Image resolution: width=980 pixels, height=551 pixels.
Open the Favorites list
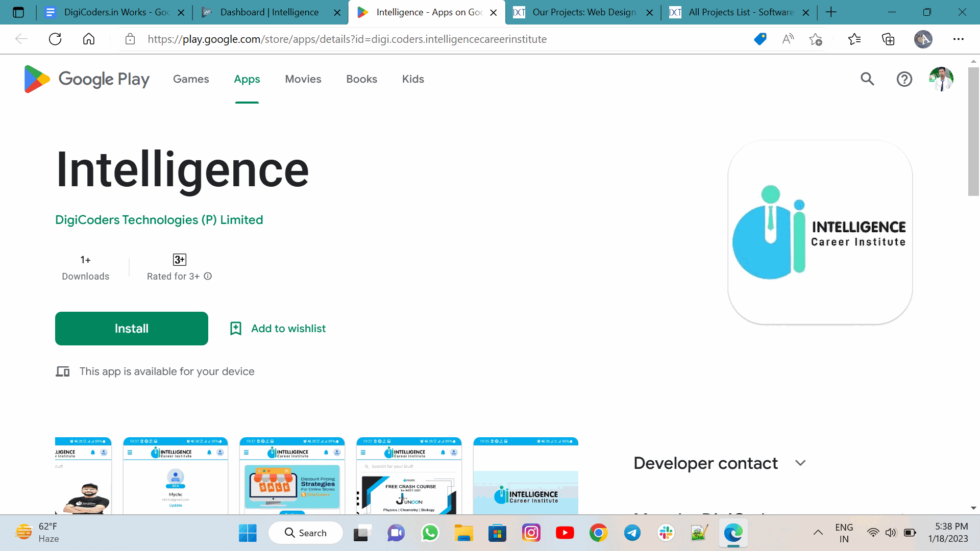tap(854, 39)
